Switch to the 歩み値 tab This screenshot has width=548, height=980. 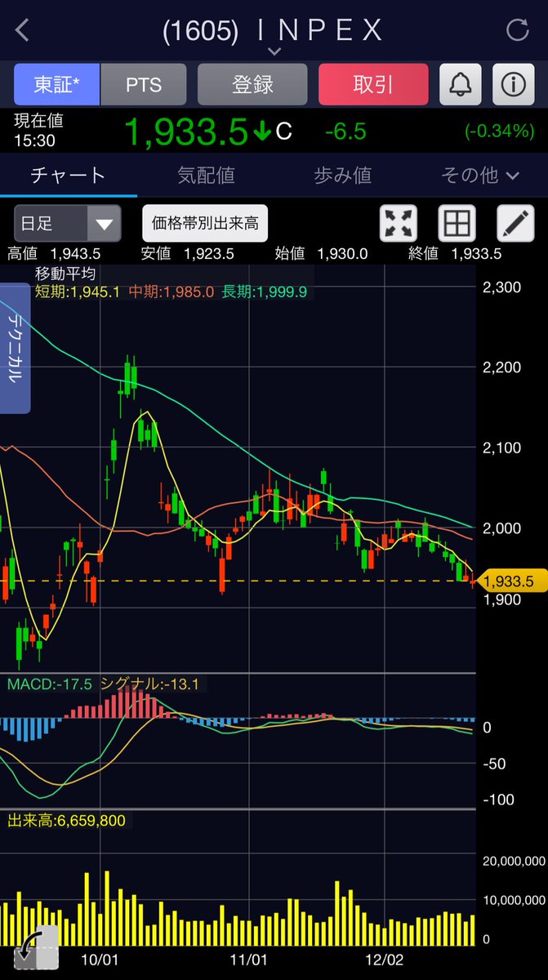[342, 175]
